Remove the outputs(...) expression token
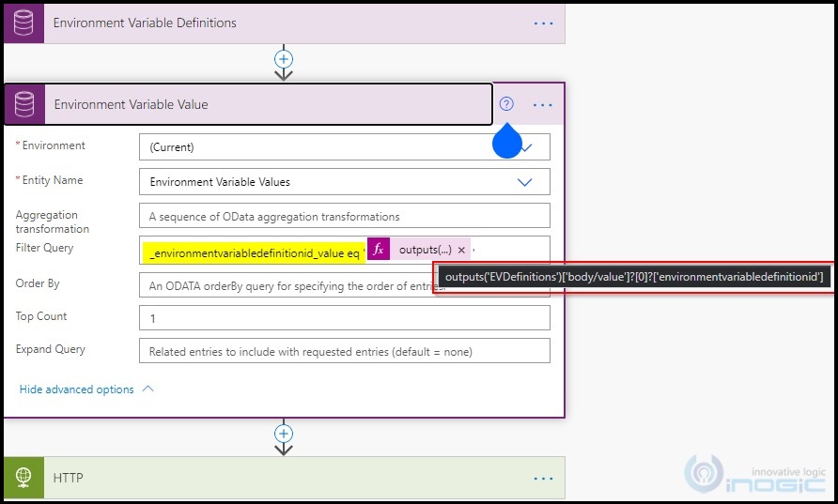This screenshot has height=504, width=838. tap(461, 251)
